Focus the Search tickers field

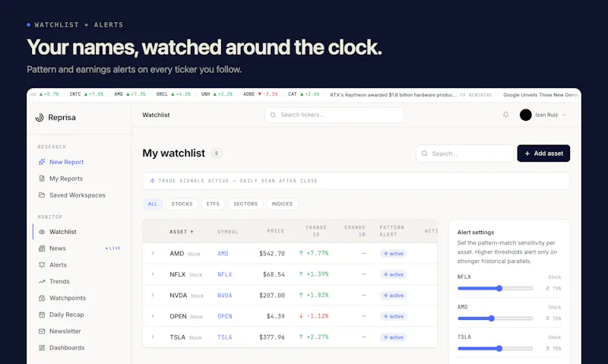pos(334,116)
